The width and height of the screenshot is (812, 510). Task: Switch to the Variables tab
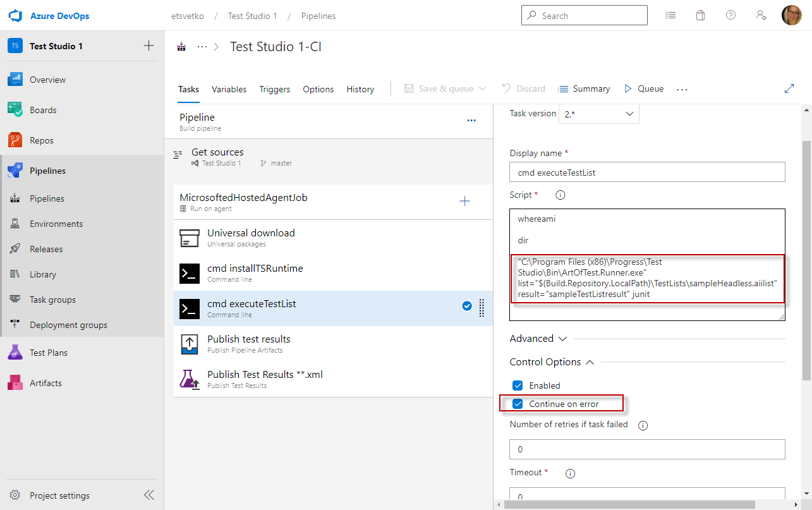click(229, 89)
